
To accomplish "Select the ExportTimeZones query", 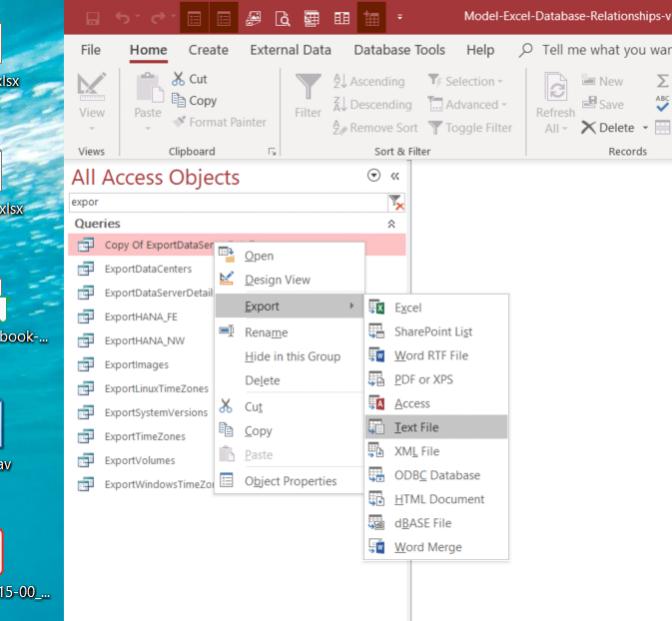I will [x=145, y=437].
